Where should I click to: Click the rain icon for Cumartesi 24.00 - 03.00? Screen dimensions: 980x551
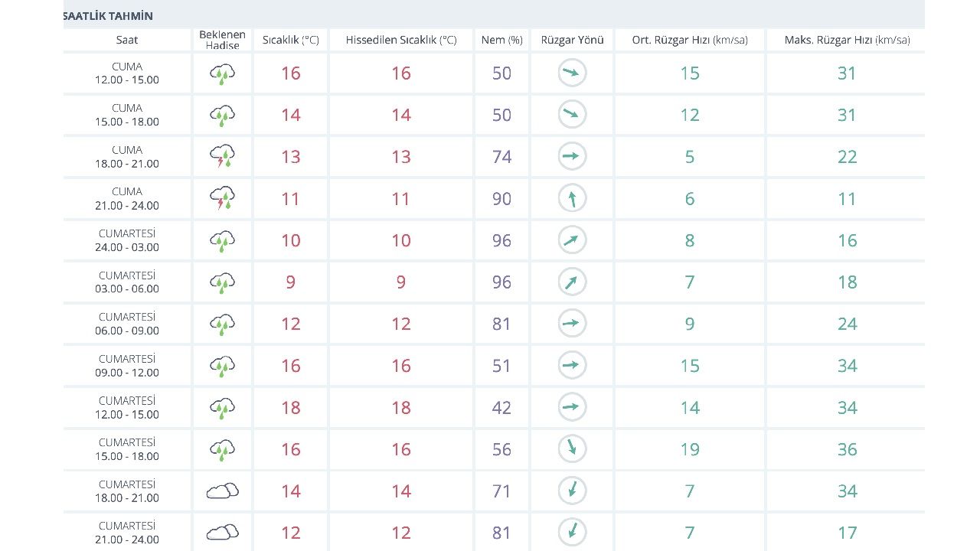tap(222, 241)
